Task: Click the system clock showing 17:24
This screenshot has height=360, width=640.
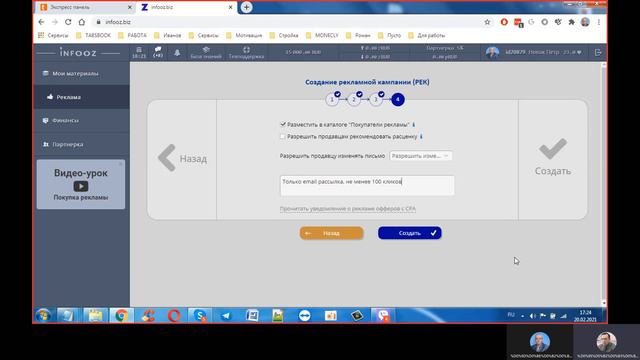Action: [x=585, y=316]
